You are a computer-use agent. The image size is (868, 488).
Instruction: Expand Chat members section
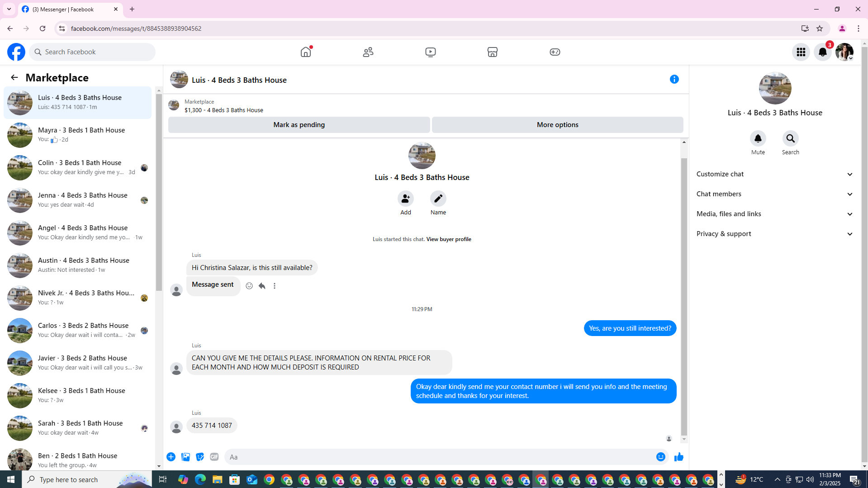point(775,194)
